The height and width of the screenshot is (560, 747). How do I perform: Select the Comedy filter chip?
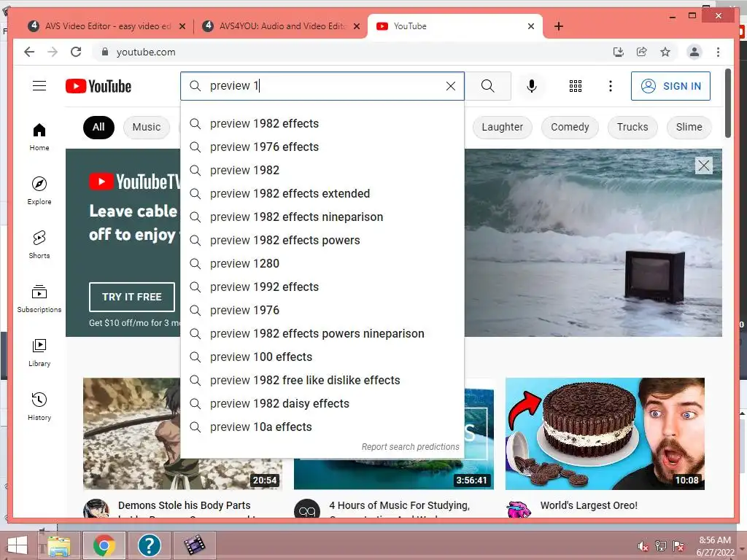click(570, 127)
